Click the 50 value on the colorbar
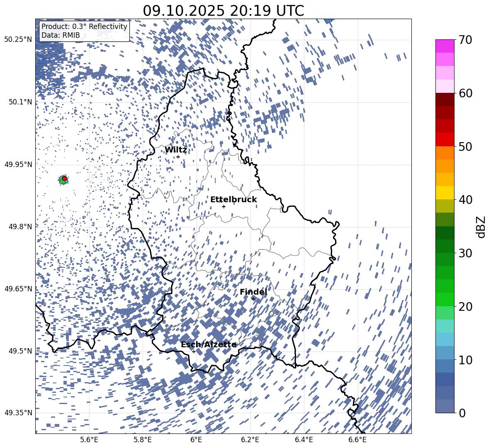This screenshot has width=491, height=448. point(465,146)
